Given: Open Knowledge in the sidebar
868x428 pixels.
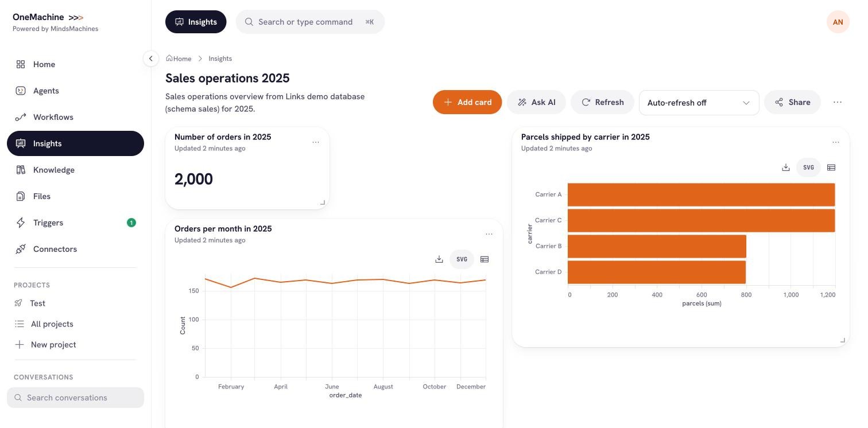Looking at the screenshot, I should pyautogui.click(x=75, y=170).
